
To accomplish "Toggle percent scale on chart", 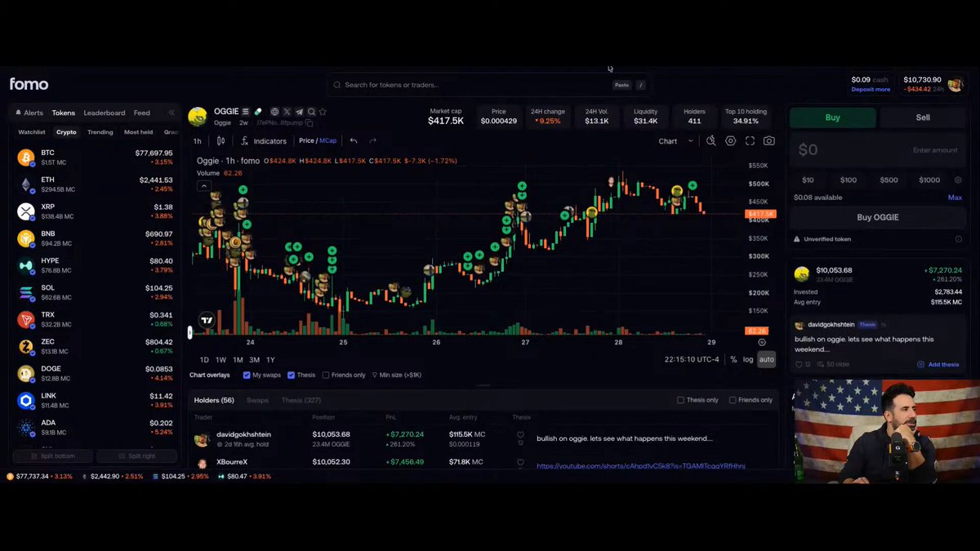I will 733,359.
